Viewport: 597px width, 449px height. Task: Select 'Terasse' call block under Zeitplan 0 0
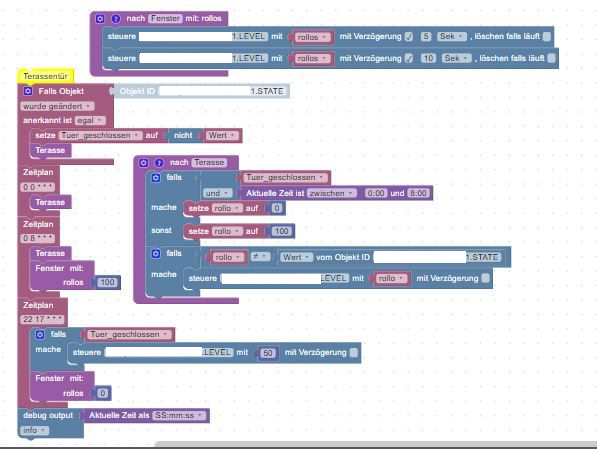click(x=50, y=202)
